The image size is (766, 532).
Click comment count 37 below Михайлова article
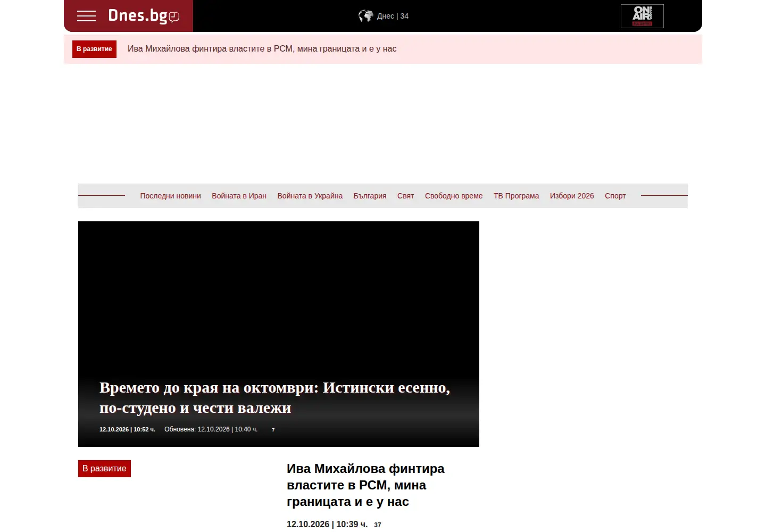pyautogui.click(x=378, y=525)
